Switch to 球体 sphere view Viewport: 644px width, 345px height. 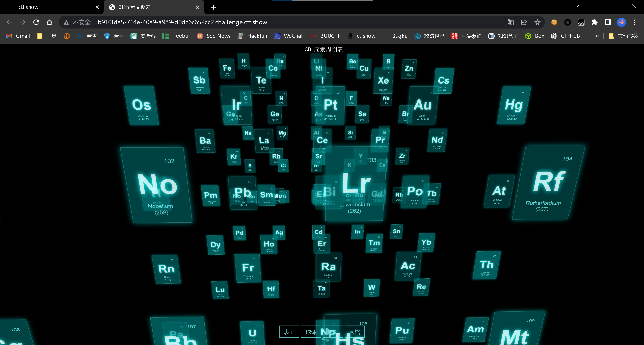point(311,332)
